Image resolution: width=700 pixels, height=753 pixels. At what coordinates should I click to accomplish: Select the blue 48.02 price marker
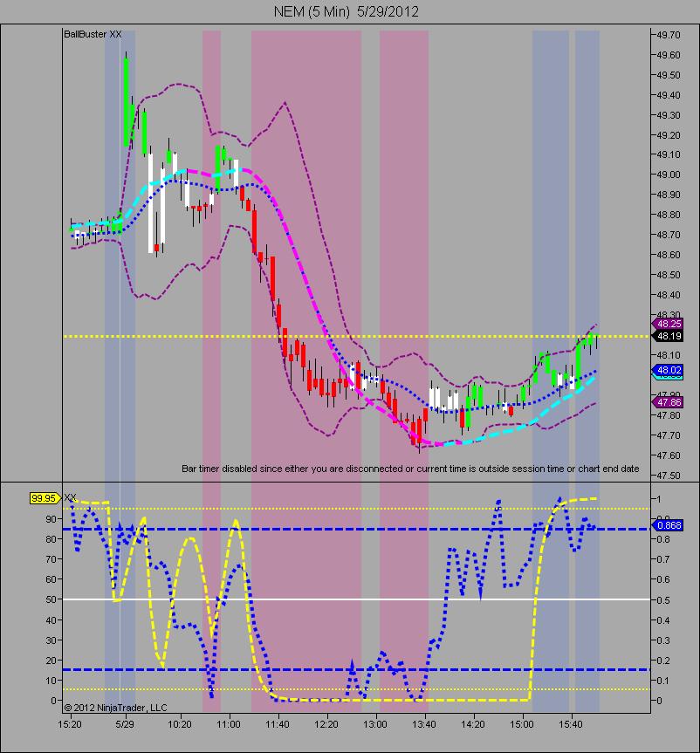tap(669, 370)
